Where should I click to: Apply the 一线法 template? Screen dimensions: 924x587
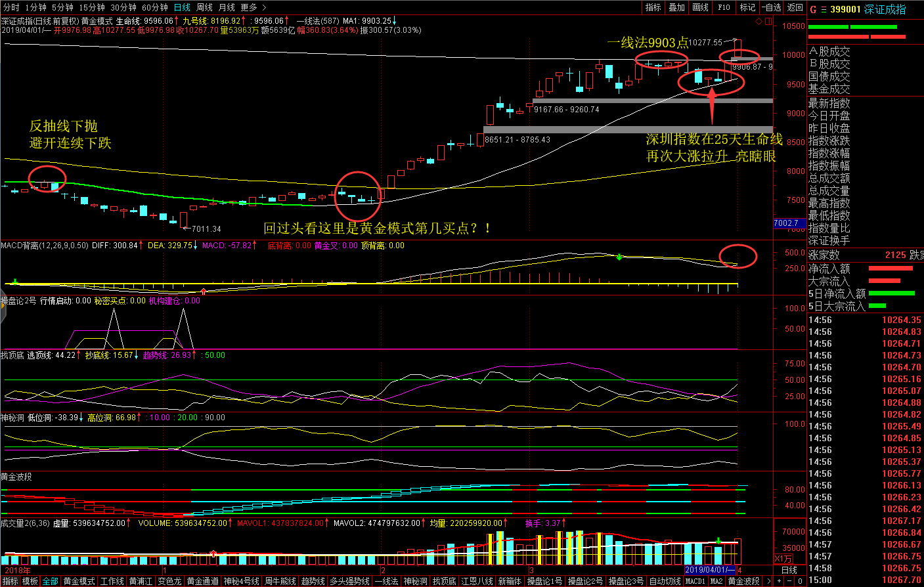click(386, 581)
